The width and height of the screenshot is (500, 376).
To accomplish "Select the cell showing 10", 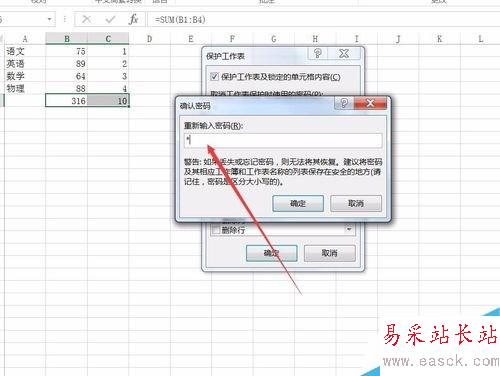I will pos(108,101).
